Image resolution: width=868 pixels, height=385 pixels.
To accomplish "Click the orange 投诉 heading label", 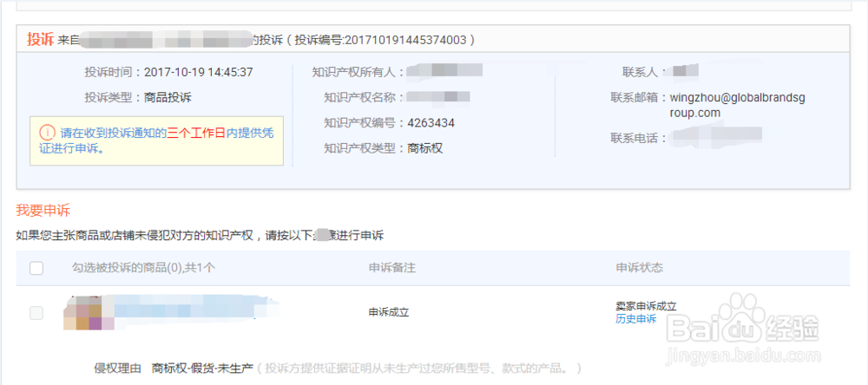I will [x=41, y=39].
